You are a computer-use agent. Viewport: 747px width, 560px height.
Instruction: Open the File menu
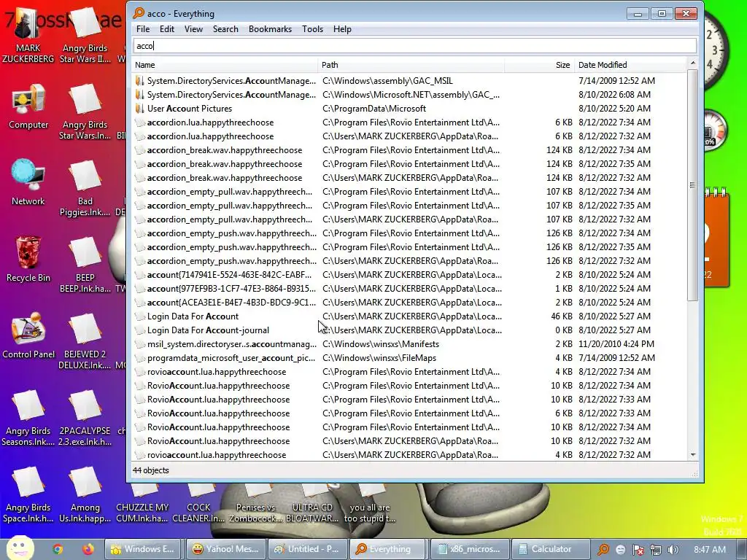(143, 29)
